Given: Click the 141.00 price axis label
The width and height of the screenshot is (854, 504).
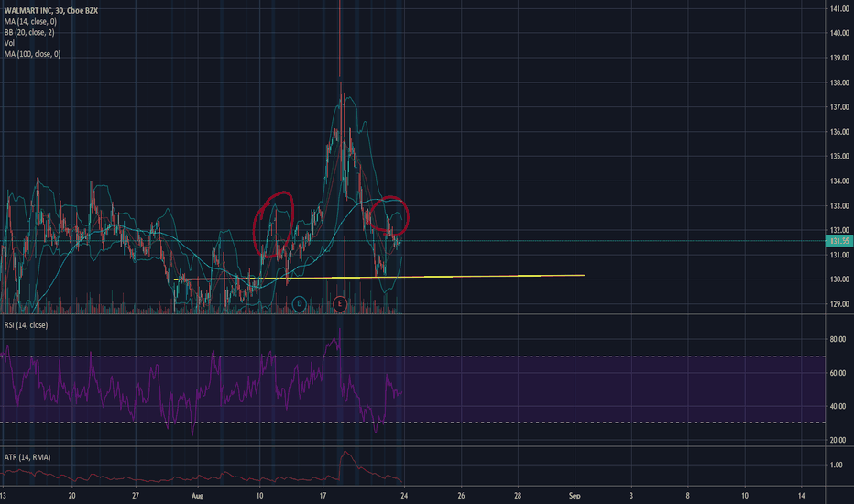Looking at the screenshot, I should 839,9.
